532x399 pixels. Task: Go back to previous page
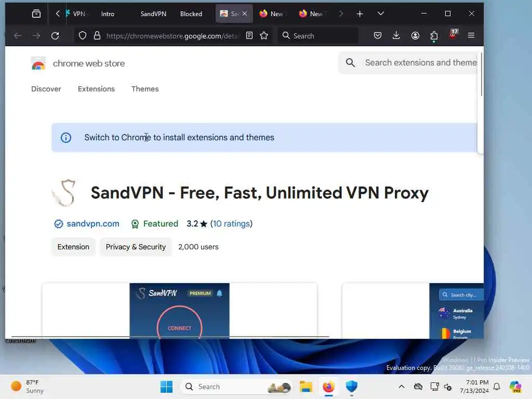coord(18,36)
